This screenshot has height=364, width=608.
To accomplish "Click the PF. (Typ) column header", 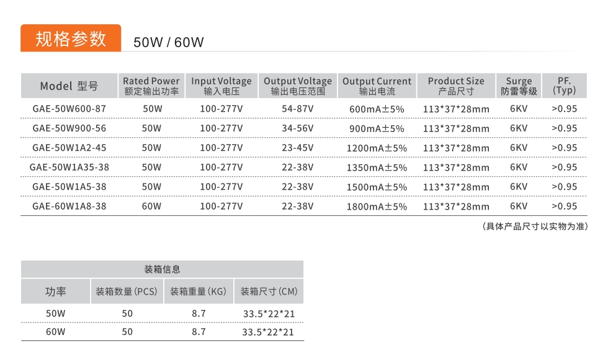I will click(564, 86).
